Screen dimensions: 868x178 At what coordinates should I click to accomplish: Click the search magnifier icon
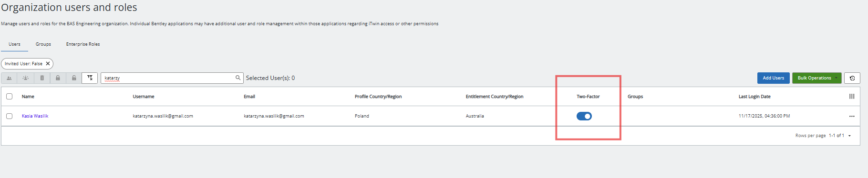238,78
